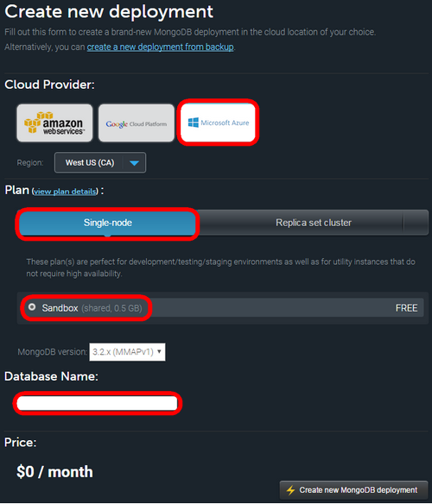This screenshot has height=504, width=432.
Task: Click the Sandbox plan row
Action: coord(220,308)
